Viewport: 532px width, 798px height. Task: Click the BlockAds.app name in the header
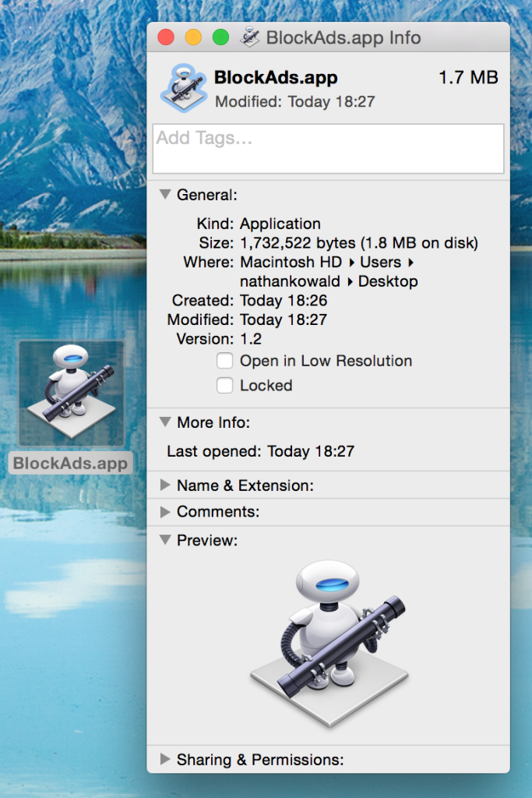tap(276, 77)
